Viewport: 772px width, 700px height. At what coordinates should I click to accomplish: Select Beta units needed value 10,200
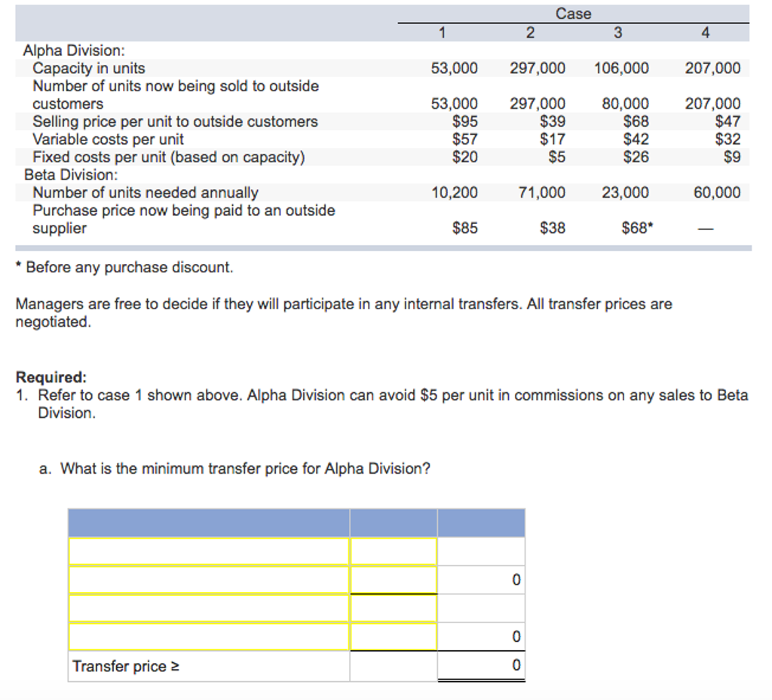[x=455, y=192]
